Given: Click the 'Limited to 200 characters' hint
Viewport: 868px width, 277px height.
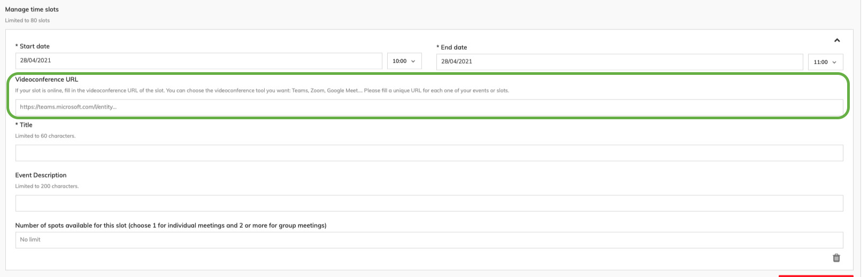Looking at the screenshot, I should pos(47,186).
